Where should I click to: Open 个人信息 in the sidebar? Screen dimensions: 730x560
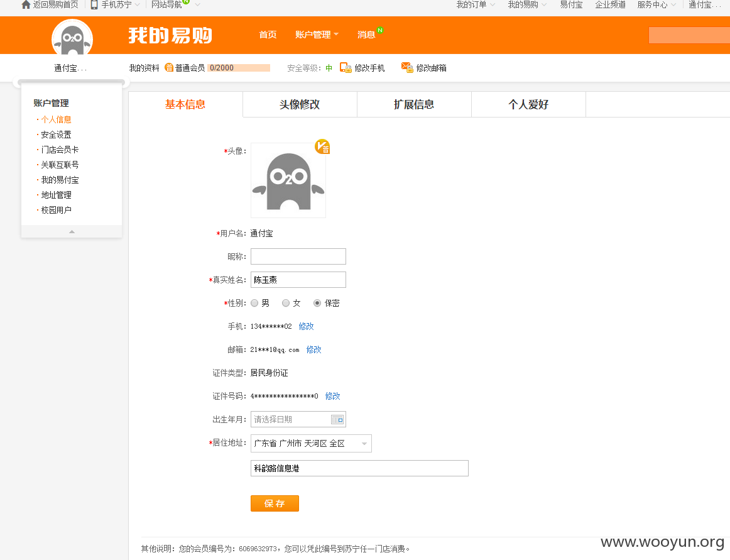pos(57,120)
